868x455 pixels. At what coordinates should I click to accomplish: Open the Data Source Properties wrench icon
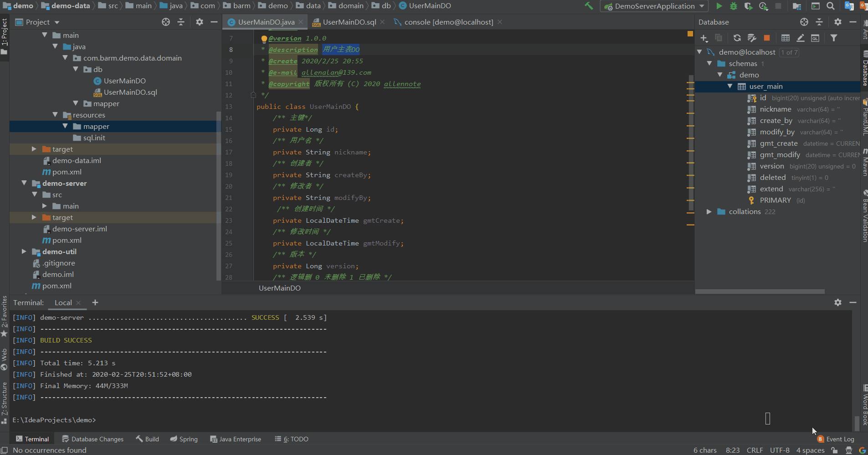coord(752,38)
